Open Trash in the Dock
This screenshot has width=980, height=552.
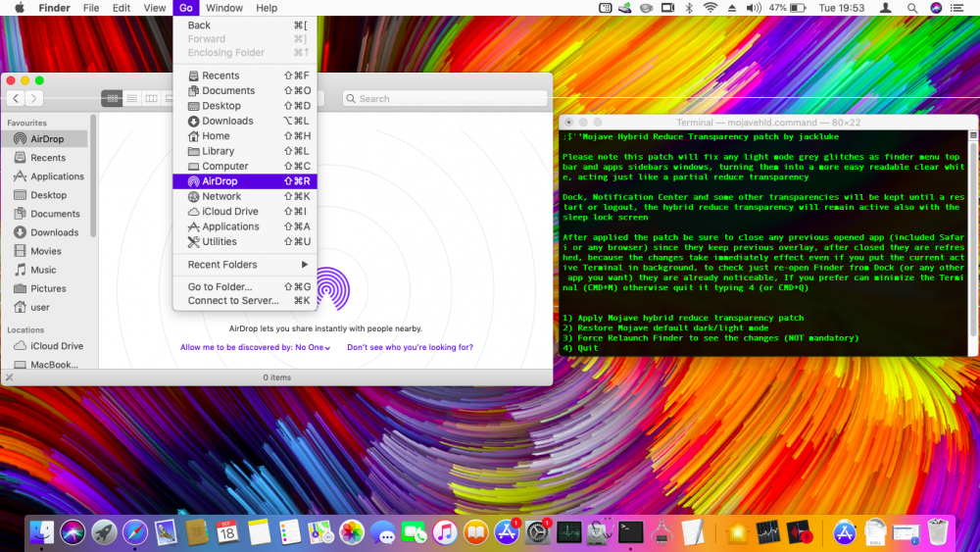pyautogui.click(x=938, y=532)
